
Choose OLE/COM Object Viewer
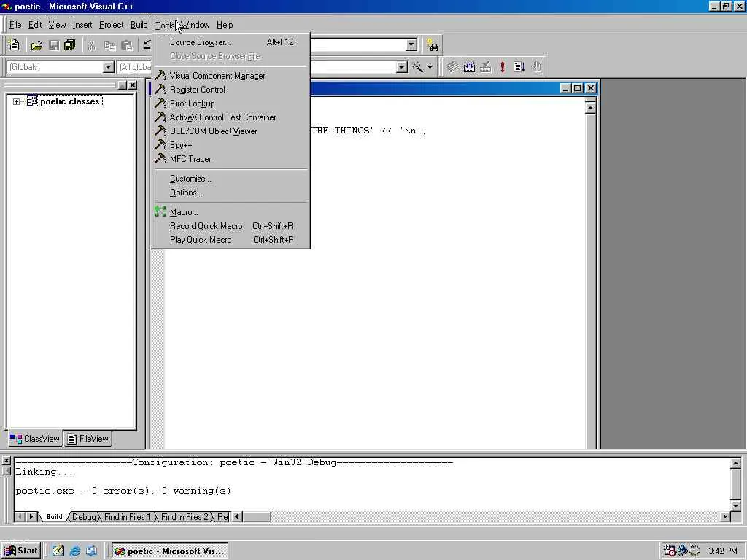pyautogui.click(x=231, y=131)
